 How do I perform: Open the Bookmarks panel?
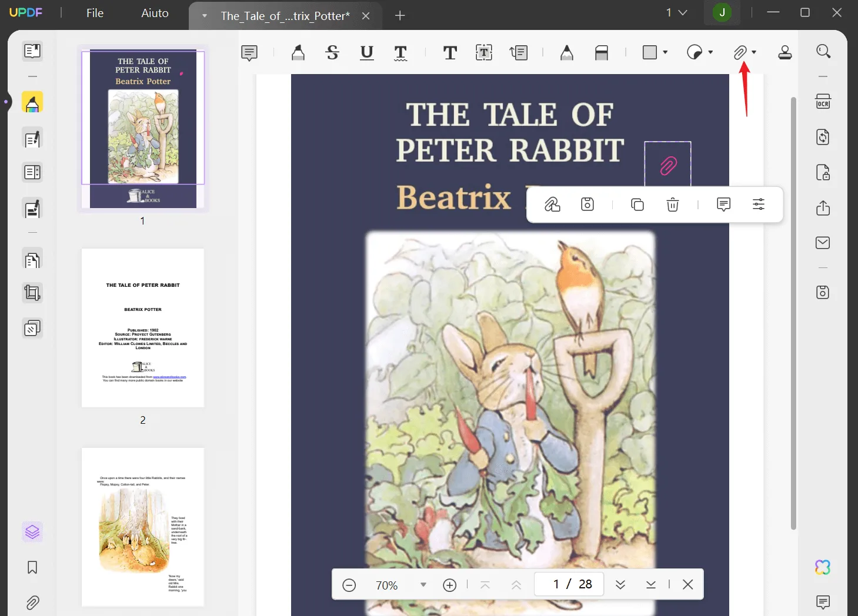(32, 567)
